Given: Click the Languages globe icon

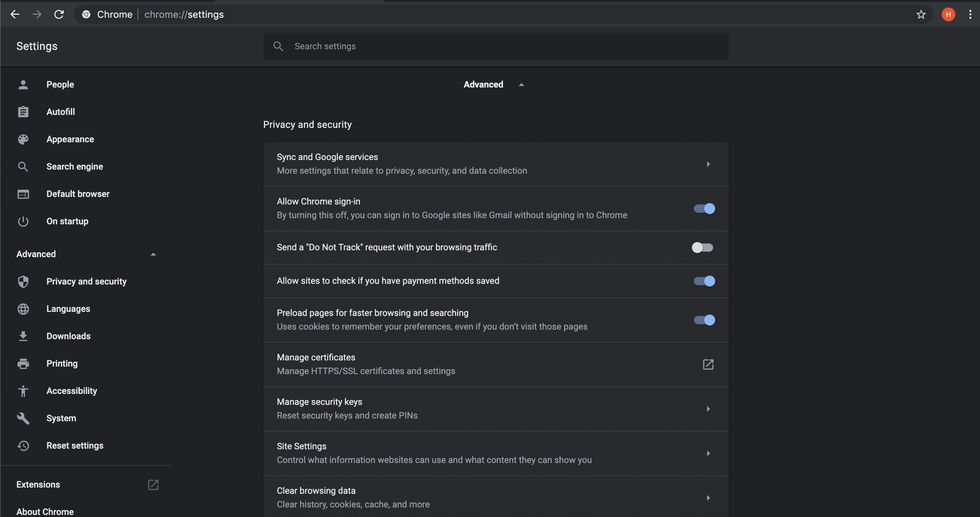Looking at the screenshot, I should 23,309.
